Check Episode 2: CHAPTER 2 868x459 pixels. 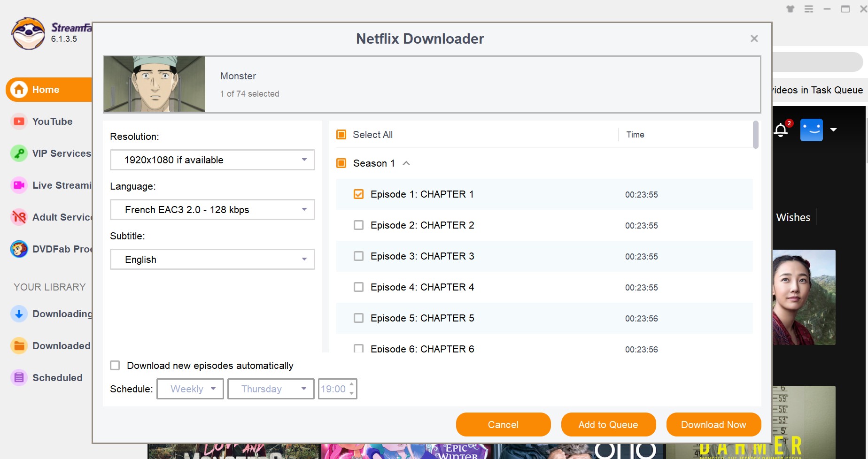coord(358,225)
